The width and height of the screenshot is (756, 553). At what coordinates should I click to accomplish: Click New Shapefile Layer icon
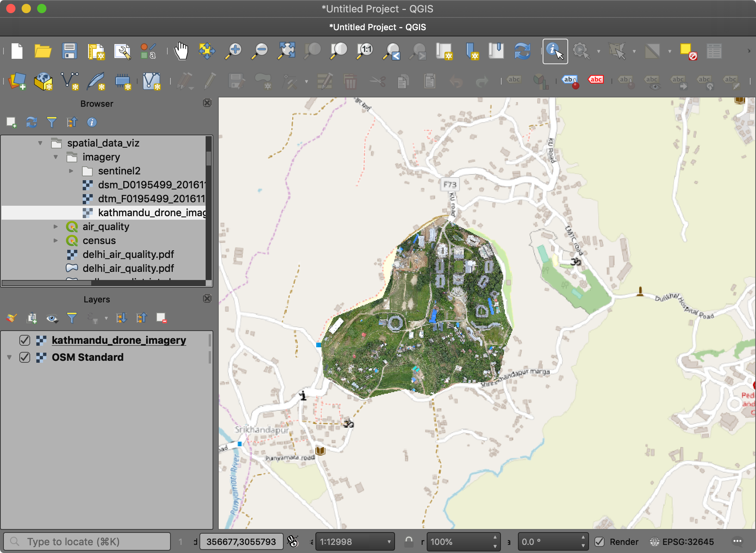[x=70, y=81]
